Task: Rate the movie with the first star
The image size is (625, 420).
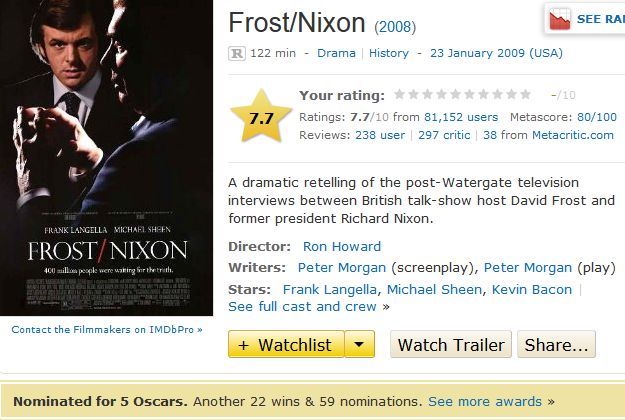Action: click(400, 95)
